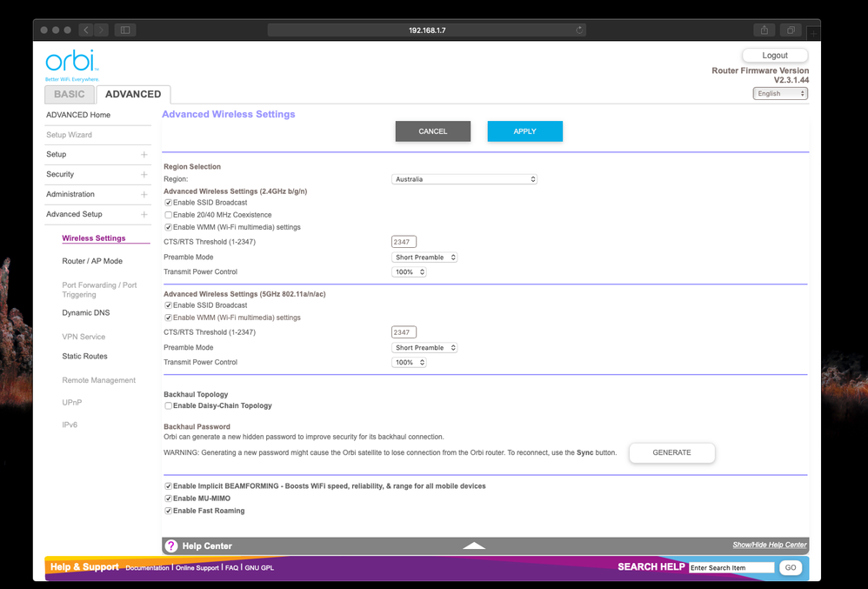Click the Safari back navigation arrow
The height and width of the screenshot is (589, 868).
86,30
